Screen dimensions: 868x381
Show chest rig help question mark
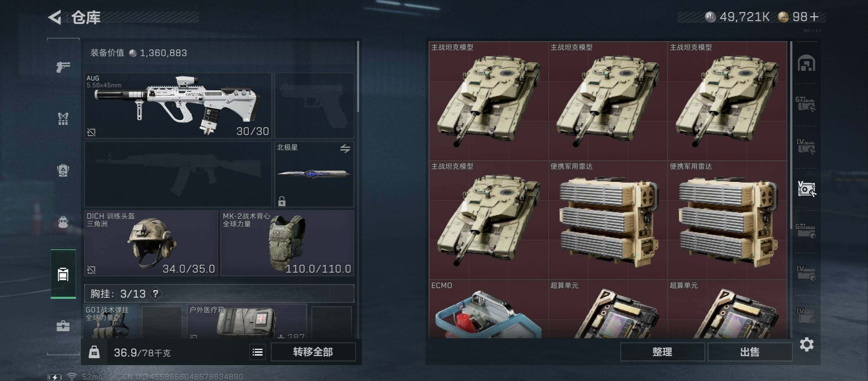tap(156, 294)
